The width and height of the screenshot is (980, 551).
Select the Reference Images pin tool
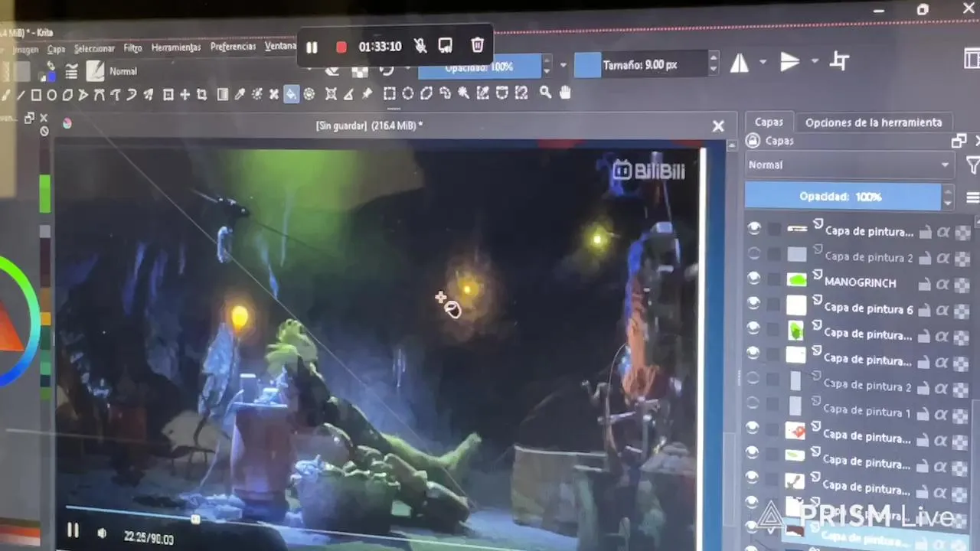pos(367,93)
